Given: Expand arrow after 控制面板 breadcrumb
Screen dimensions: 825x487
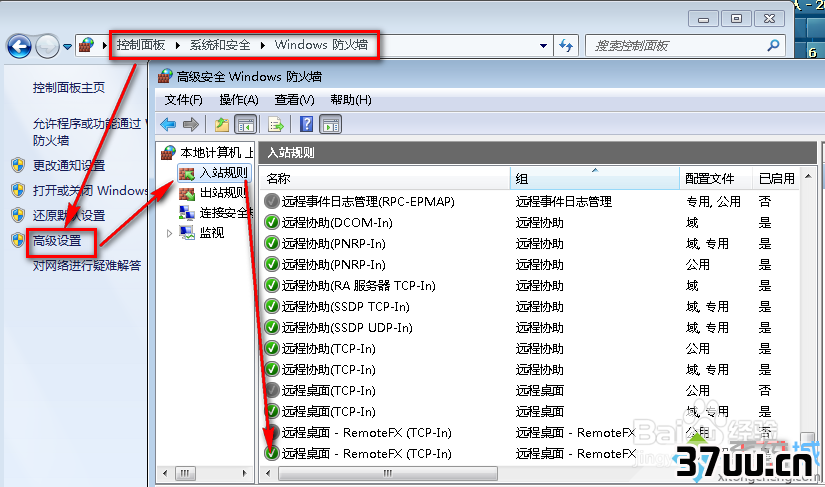Looking at the screenshot, I should (x=178, y=45).
